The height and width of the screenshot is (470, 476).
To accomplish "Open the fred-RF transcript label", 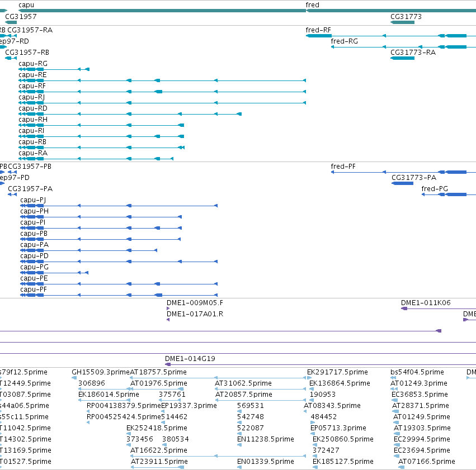I will 318,30.
